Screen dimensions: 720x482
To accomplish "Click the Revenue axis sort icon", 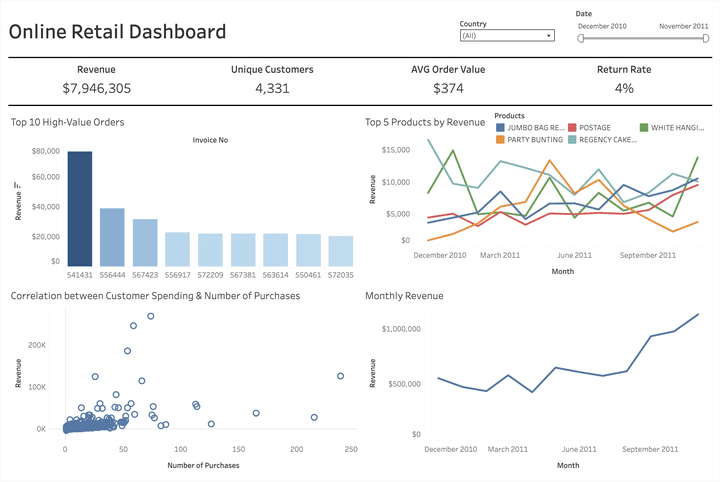I will (17, 185).
